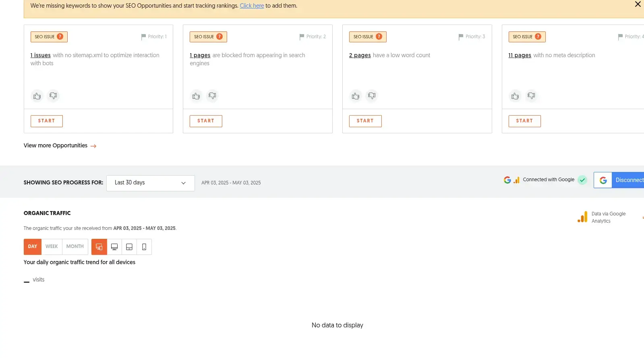This screenshot has height=358, width=644.
Task: Start fixing the low word count issue
Action: tap(365, 121)
